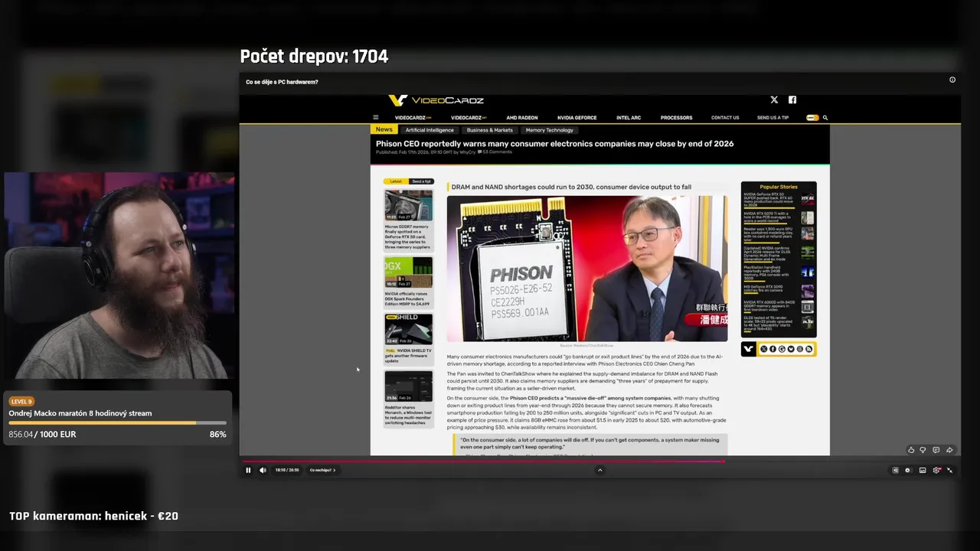Open the 53 Comments link
The width and height of the screenshot is (980, 551).
point(495,152)
